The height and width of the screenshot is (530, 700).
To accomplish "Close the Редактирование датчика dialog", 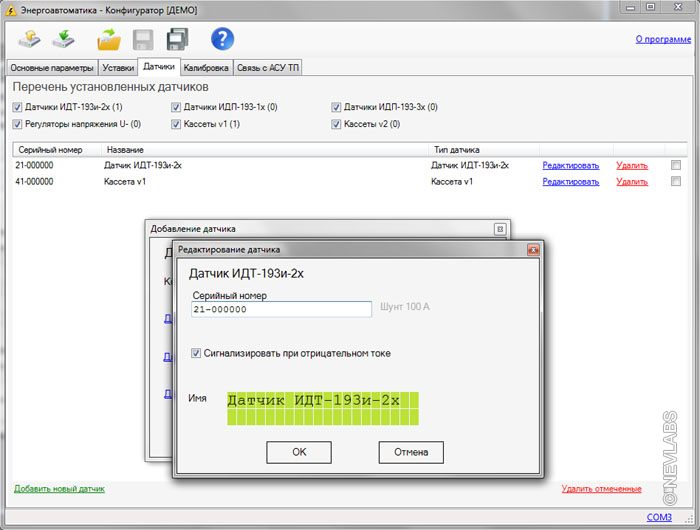I will (533, 249).
